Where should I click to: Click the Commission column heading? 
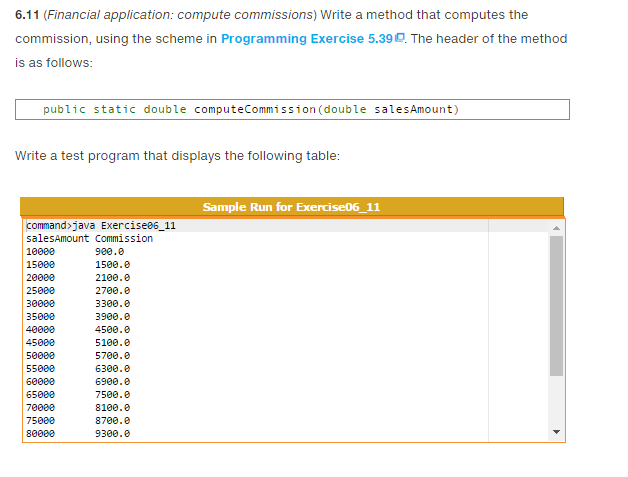pos(124,239)
